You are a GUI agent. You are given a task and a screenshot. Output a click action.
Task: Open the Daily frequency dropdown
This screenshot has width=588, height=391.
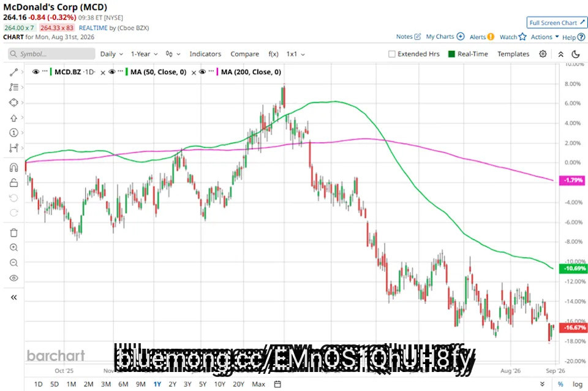111,54
